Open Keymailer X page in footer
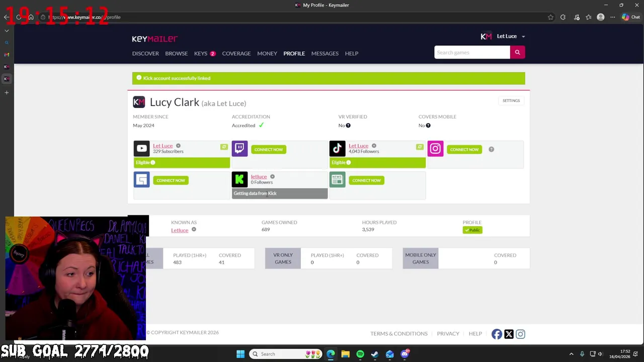This screenshot has height=362, width=644. pyautogui.click(x=509, y=334)
